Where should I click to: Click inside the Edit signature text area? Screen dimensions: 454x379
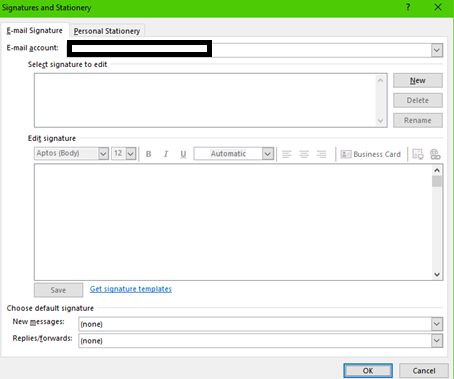click(x=233, y=222)
